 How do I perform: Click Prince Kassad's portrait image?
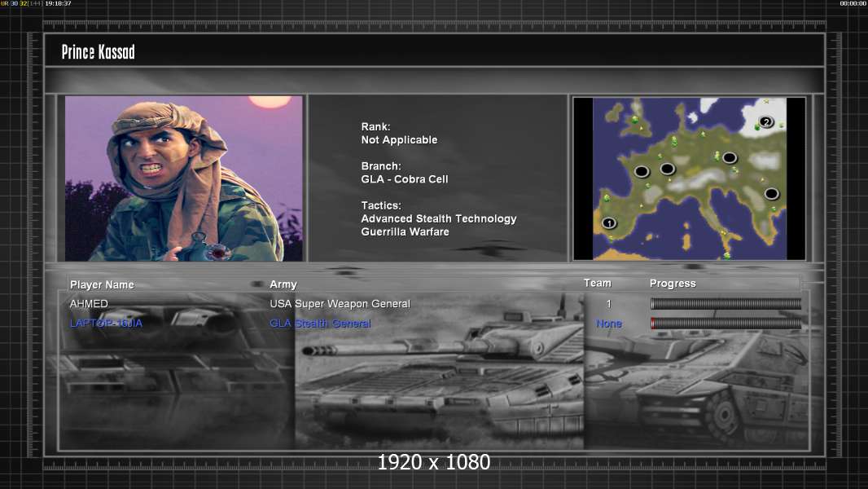click(184, 178)
